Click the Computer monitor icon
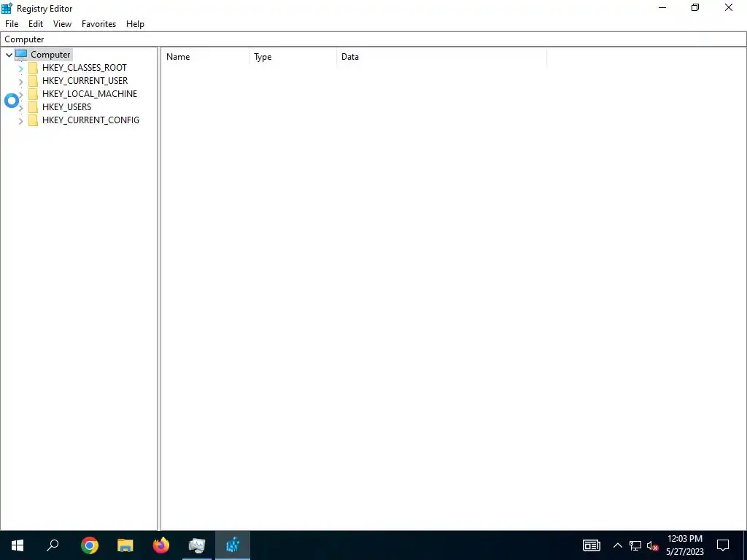The width and height of the screenshot is (747, 560). pyautogui.click(x=21, y=54)
